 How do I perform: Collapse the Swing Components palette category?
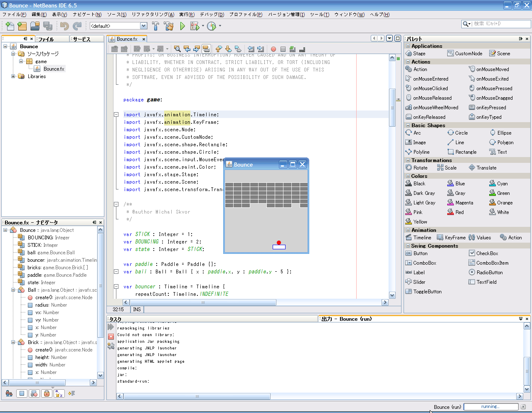click(408, 246)
